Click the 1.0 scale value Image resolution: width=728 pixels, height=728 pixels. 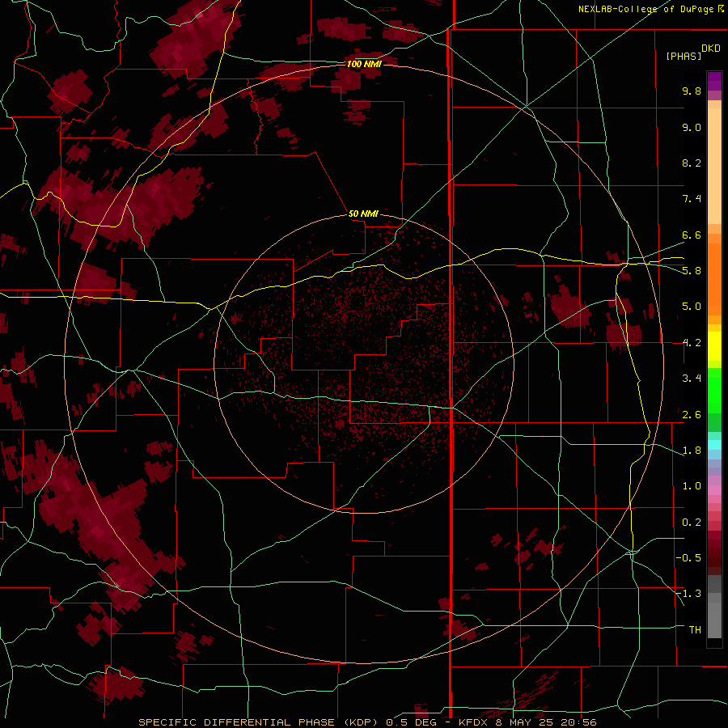pyautogui.click(x=692, y=486)
